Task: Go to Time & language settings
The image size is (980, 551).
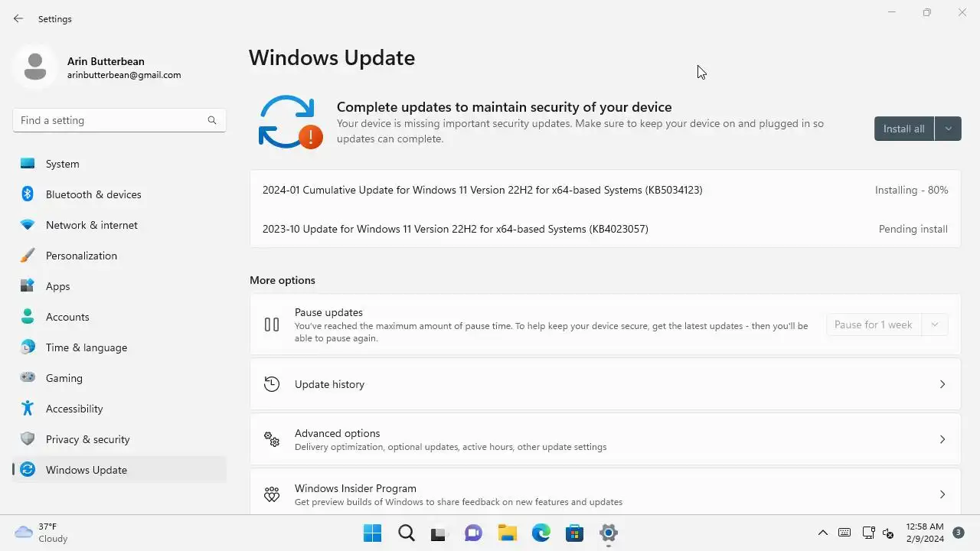Action: (x=119, y=347)
